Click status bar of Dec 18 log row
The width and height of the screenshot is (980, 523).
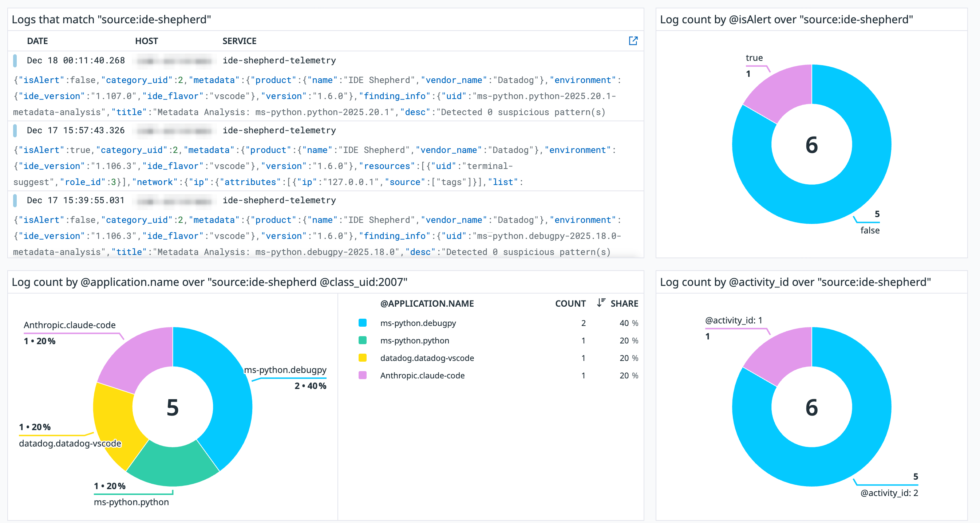point(15,60)
